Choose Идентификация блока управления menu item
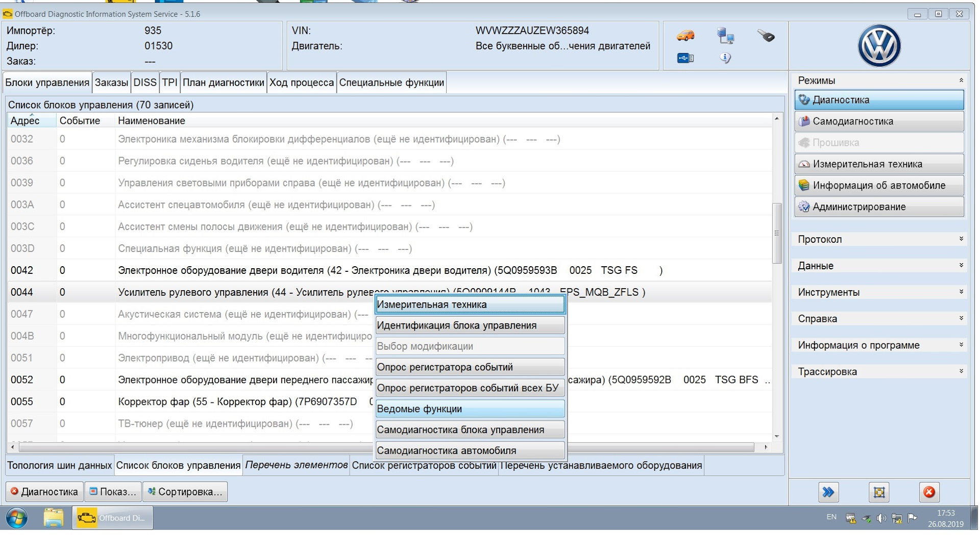 point(470,325)
